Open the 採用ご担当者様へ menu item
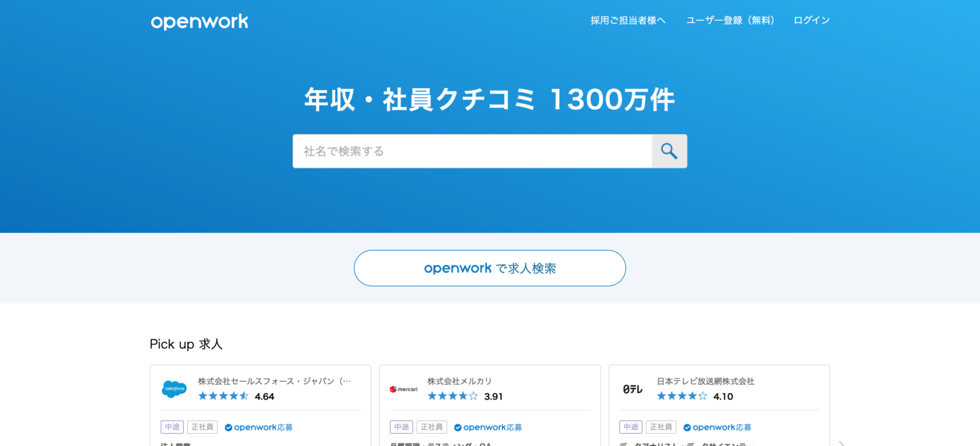This screenshot has width=980, height=446. pos(628,20)
